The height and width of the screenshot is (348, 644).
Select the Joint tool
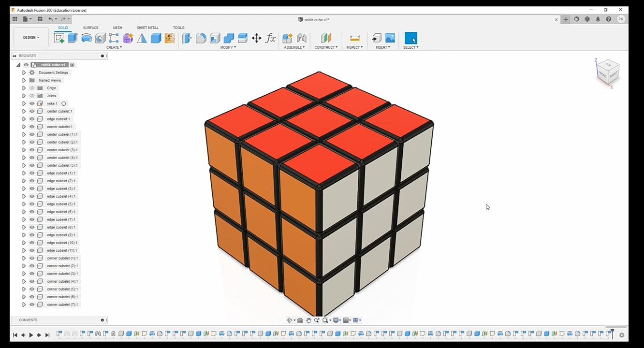pos(302,38)
